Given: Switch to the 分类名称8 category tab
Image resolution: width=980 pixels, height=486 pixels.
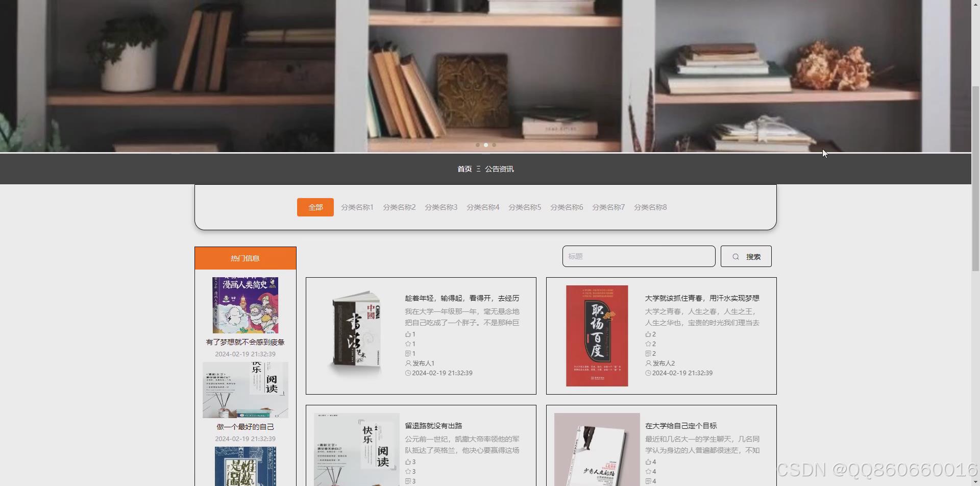Looking at the screenshot, I should (x=650, y=207).
